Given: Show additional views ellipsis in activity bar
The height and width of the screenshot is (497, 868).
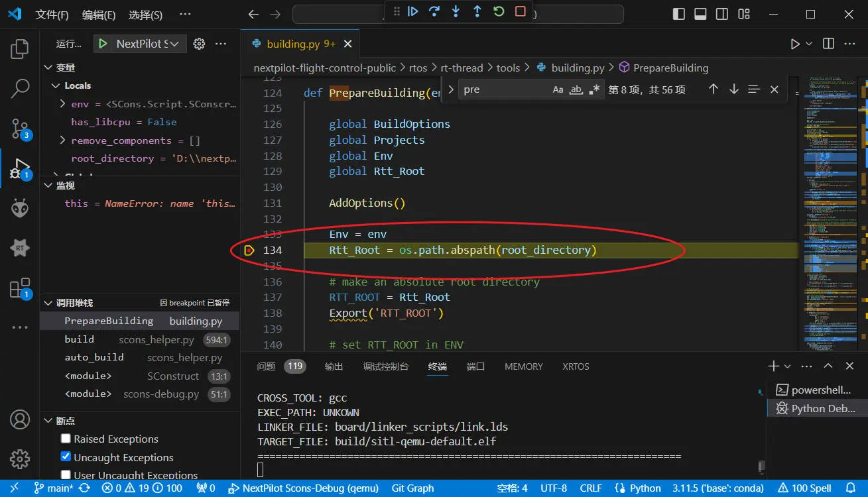Looking at the screenshot, I should pyautogui.click(x=20, y=327).
